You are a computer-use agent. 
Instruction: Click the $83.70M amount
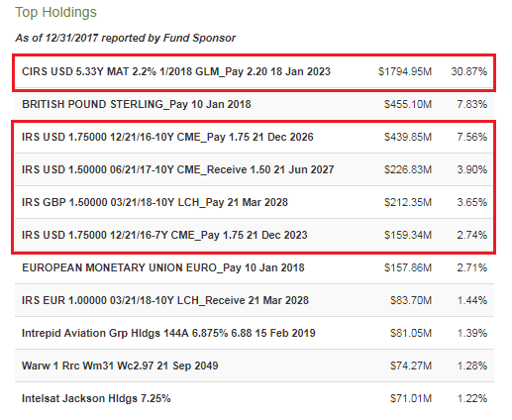coord(411,300)
